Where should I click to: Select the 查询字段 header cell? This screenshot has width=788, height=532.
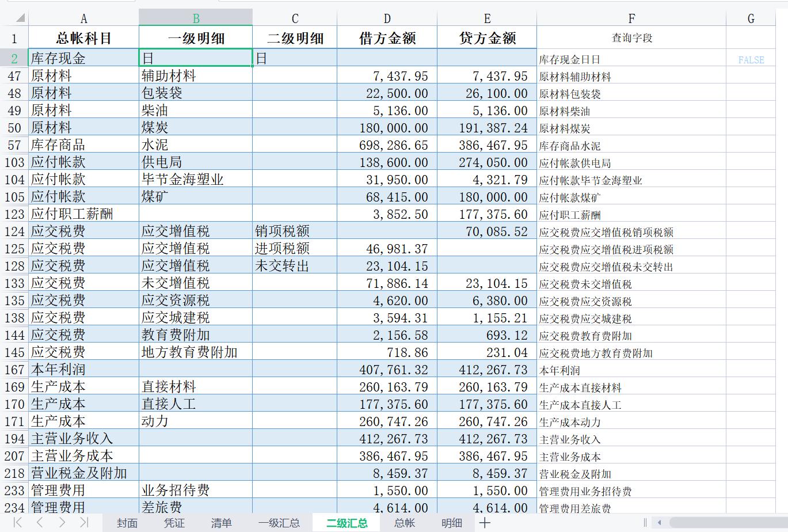632,37
